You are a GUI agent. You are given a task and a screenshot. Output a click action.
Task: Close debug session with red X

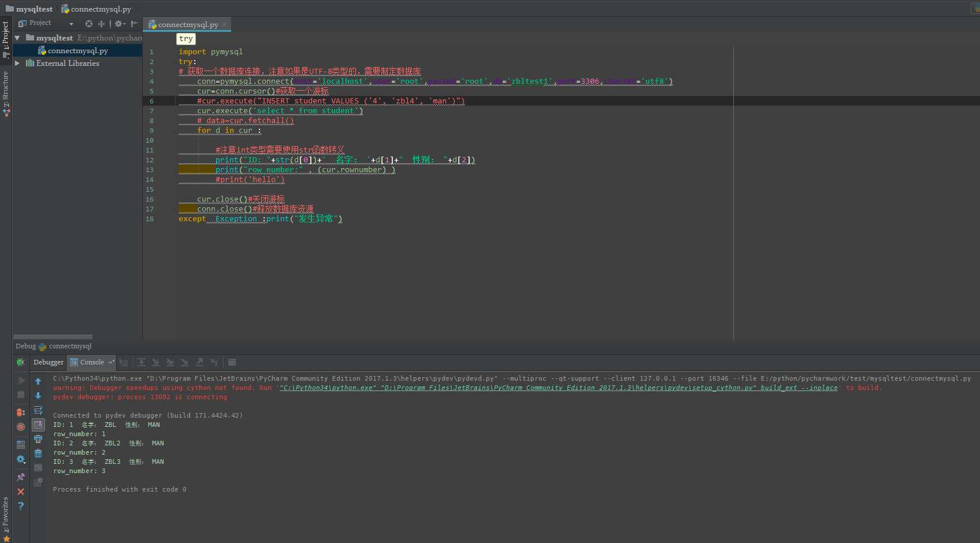coord(21,492)
